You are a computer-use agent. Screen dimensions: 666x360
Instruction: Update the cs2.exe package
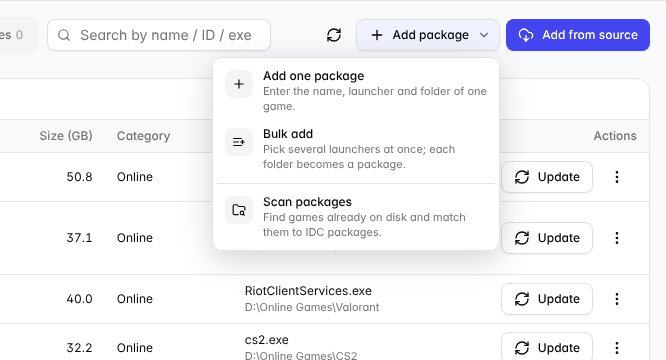pyautogui.click(x=547, y=348)
